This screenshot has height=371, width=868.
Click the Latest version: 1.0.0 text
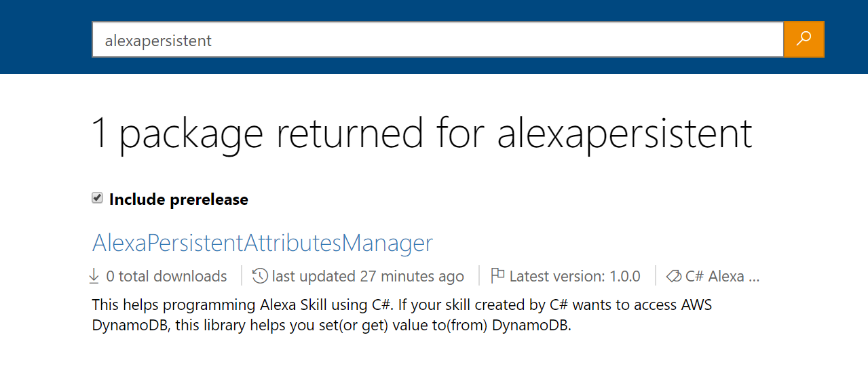point(574,276)
